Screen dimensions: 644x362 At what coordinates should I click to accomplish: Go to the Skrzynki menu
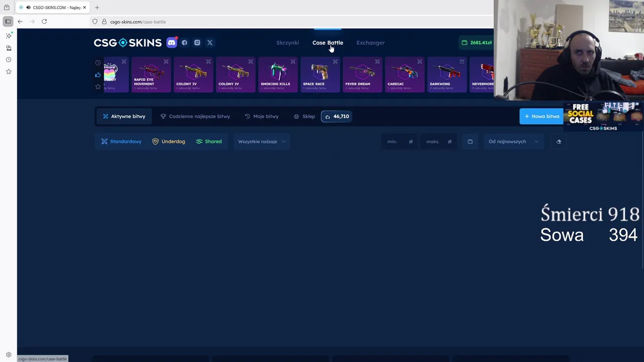click(287, 43)
